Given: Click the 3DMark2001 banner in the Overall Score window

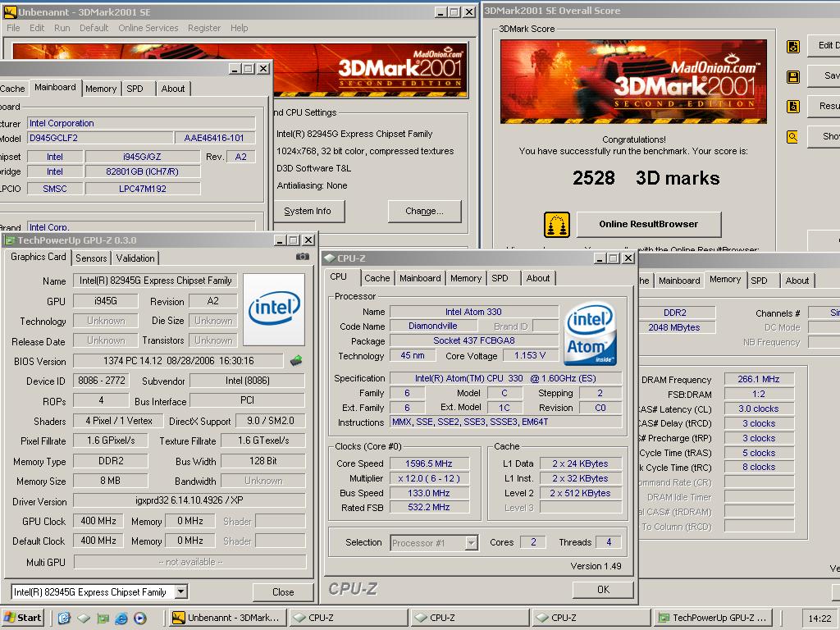Looking at the screenshot, I should point(633,82).
